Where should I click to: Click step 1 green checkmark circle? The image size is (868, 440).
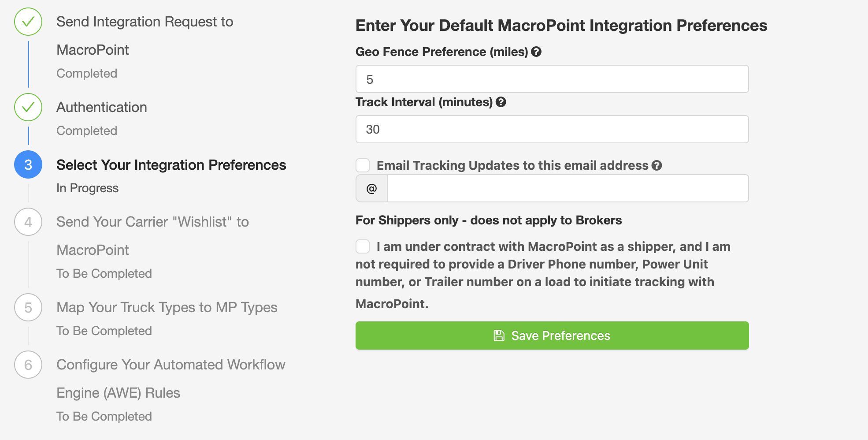28,22
